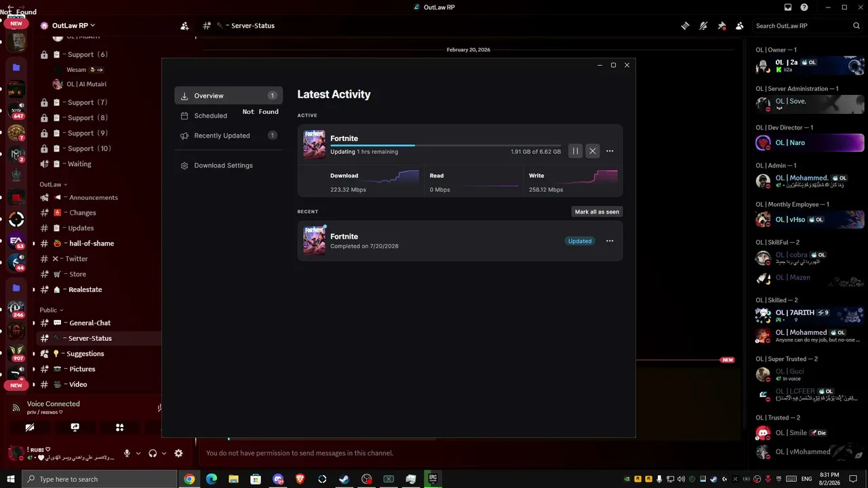The image size is (868, 488).
Task: Open the Windows Start menu
Action: tap(11, 479)
